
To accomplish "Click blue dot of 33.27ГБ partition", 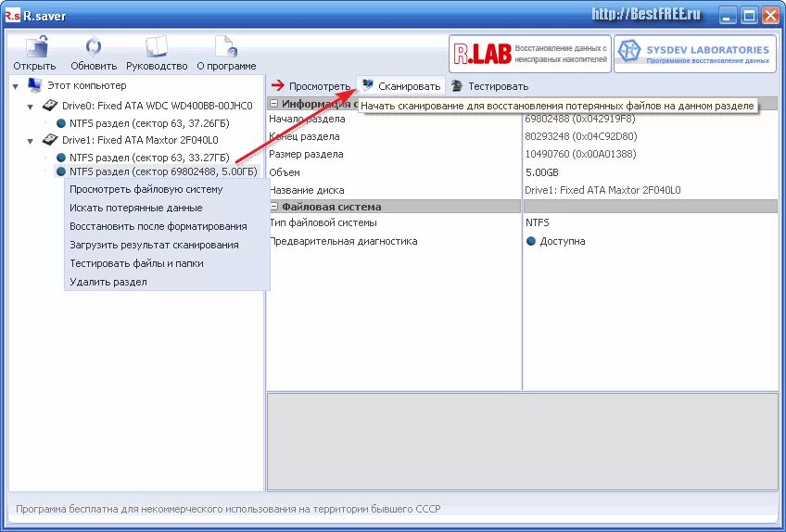I will point(61,158).
